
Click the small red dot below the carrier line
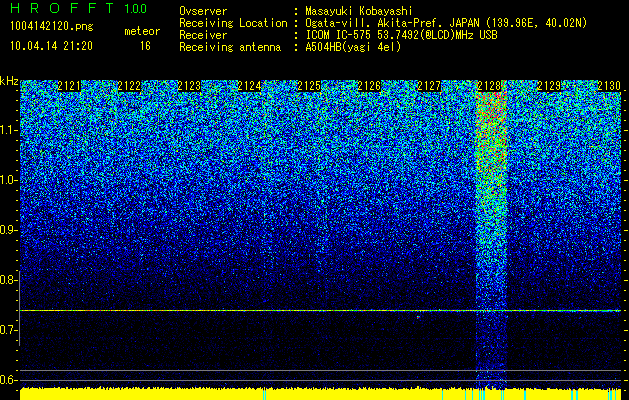pyautogui.click(x=418, y=317)
